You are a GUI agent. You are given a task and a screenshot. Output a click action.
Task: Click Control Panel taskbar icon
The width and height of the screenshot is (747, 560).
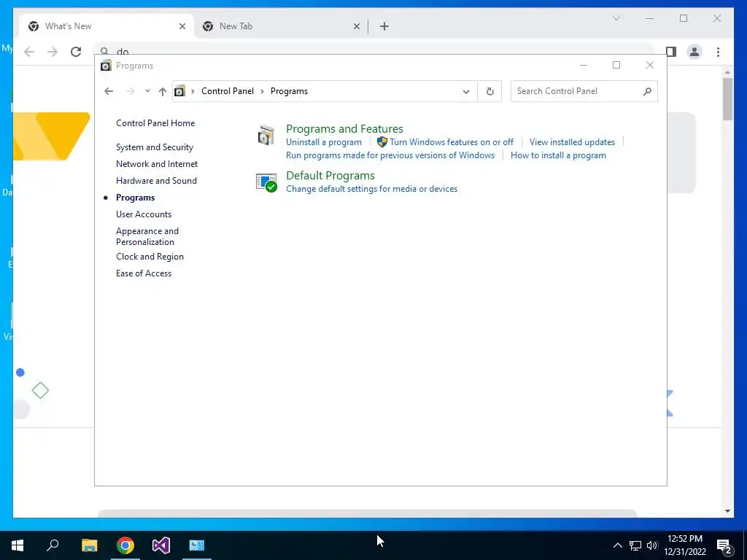click(197, 545)
